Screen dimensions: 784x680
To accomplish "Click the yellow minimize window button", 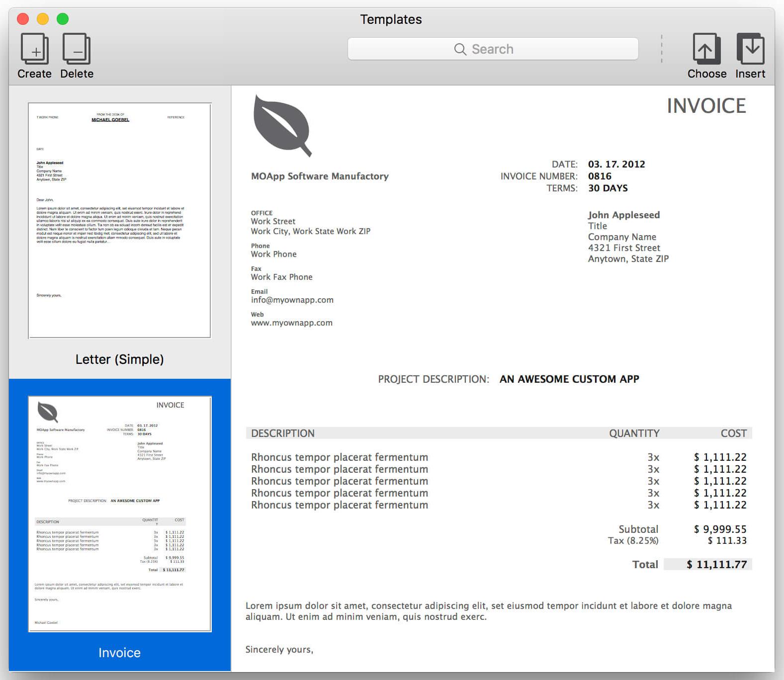I will (43, 19).
